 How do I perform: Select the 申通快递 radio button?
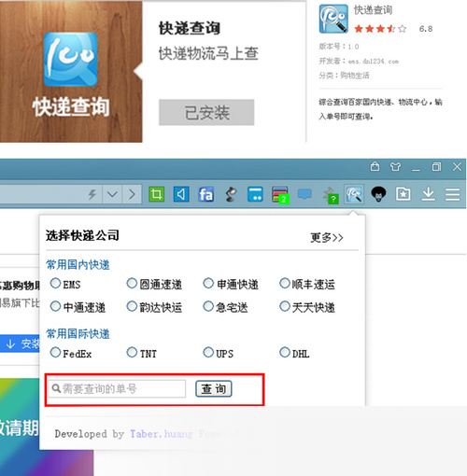tap(208, 283)
